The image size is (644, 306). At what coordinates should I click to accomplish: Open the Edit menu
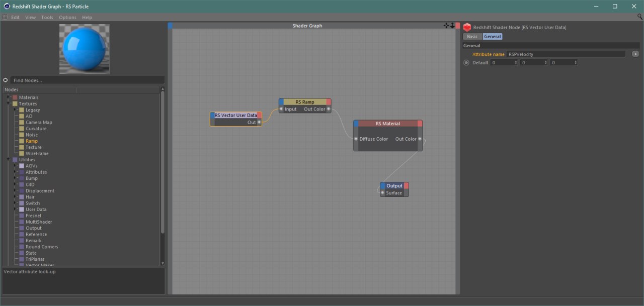tap(15, 17)
